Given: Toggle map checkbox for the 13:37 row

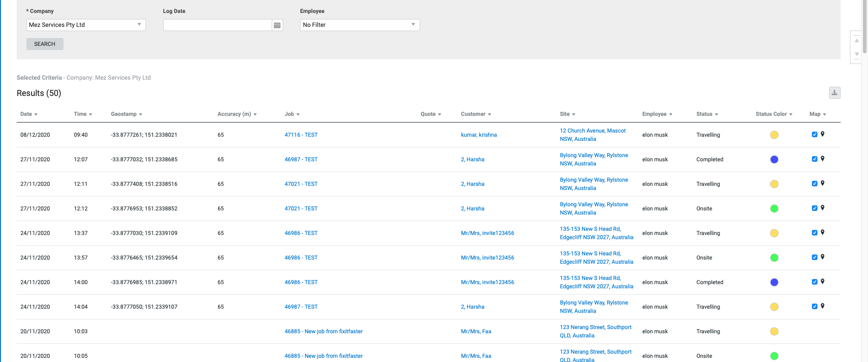Looking at the screenshot, I should [x=815, y=233].
